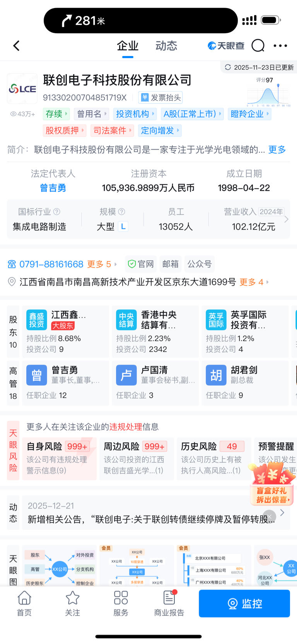Screen dimensions: 297x644
Task: Tap the address location pin icon
Action: click(12, 282)
